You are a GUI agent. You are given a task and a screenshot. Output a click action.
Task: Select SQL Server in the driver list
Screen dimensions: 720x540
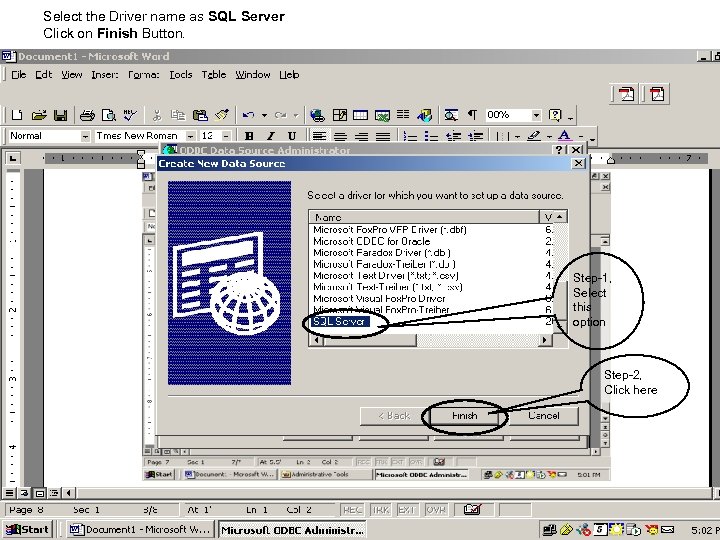(x=339, y=321)
